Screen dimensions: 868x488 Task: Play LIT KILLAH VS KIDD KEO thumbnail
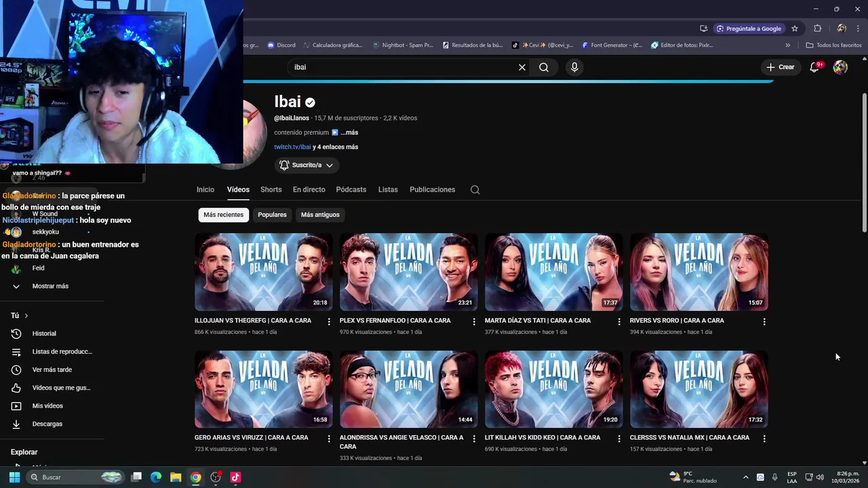coord(553,389)
